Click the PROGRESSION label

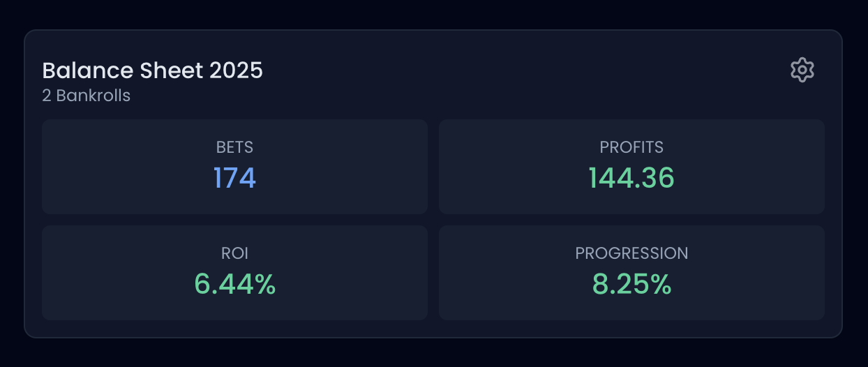(x=631, y=253)
